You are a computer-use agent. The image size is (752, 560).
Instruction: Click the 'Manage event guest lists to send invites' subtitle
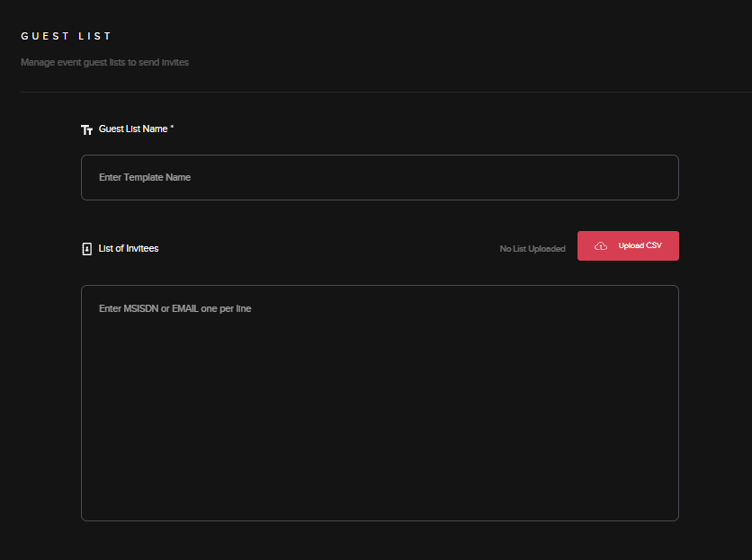pyautogui.click(x=104, y=63)
